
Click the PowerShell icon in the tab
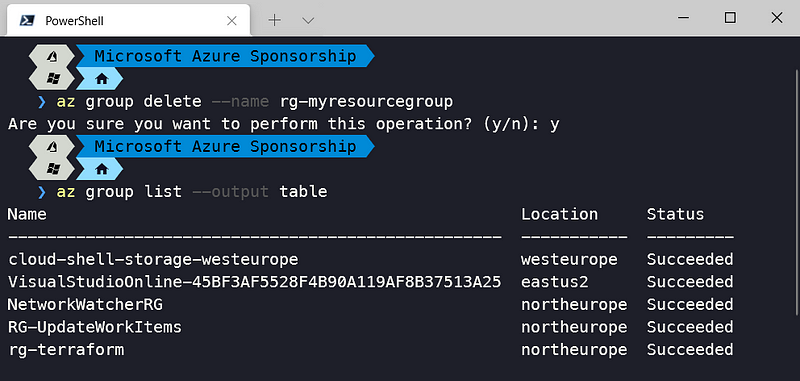[27, 20]
